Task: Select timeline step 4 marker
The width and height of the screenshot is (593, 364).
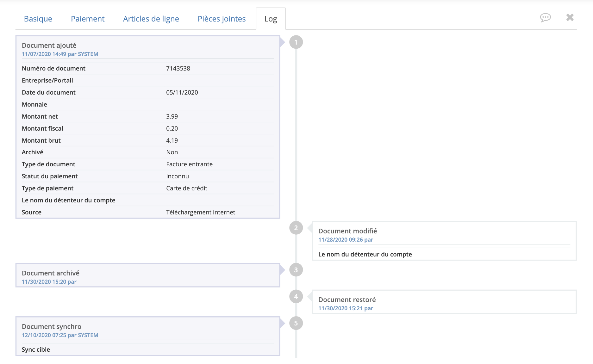Action: pos(296,296)
